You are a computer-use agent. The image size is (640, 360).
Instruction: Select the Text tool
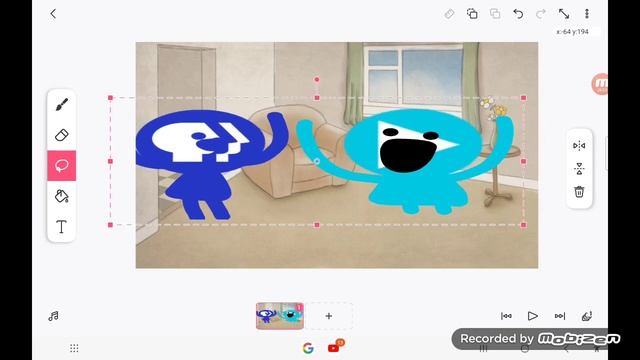[x=62, y=227]
